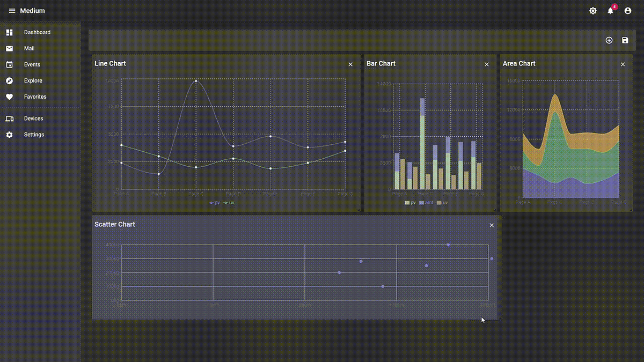Image resolution: width=644 pixels, height=362 pixels.
Task: Save the dashboard layout using the save icon
Action: click(625, 40)
